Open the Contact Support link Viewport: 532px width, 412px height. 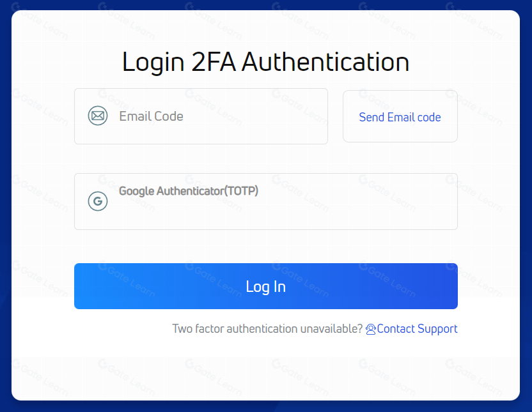coord(412,329)
